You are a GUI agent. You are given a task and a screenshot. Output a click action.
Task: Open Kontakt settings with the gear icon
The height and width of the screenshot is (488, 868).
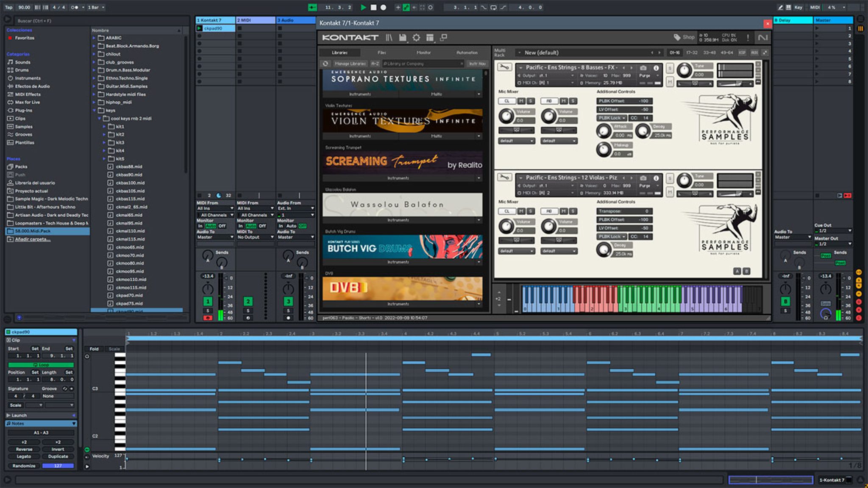(417, 37)
